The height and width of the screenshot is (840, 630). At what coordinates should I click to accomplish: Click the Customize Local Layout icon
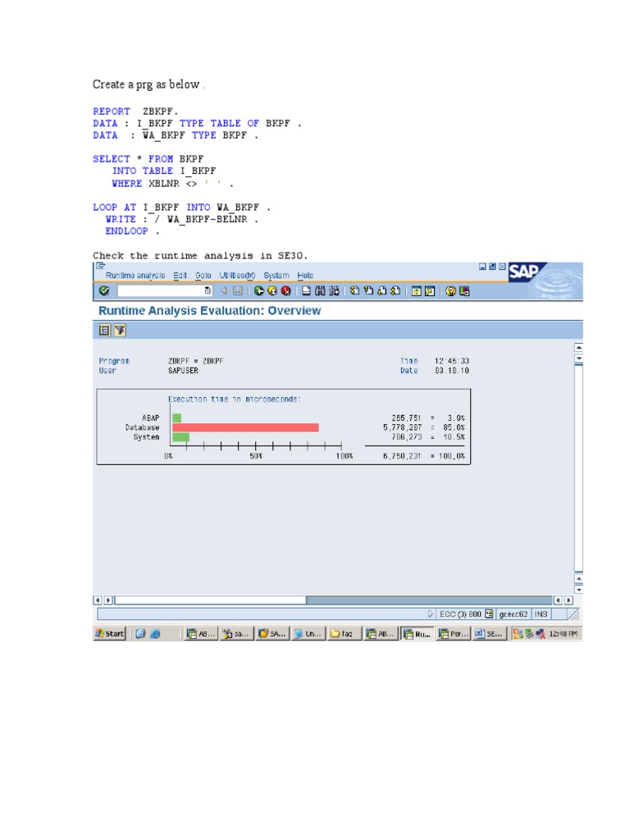point(464,291)
